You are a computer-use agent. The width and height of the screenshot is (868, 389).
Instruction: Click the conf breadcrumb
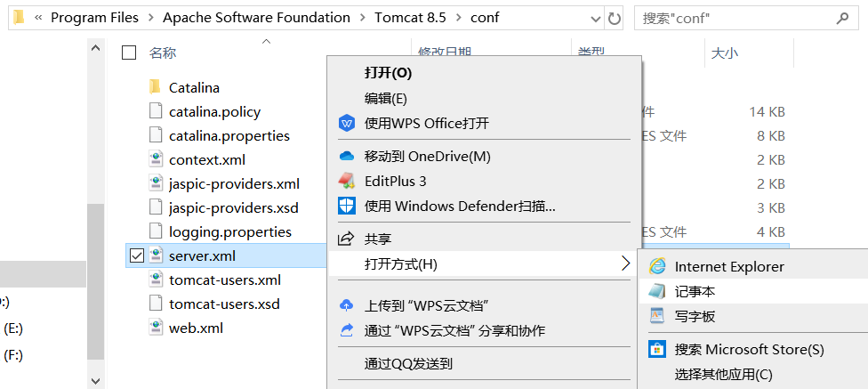point(485,18)
